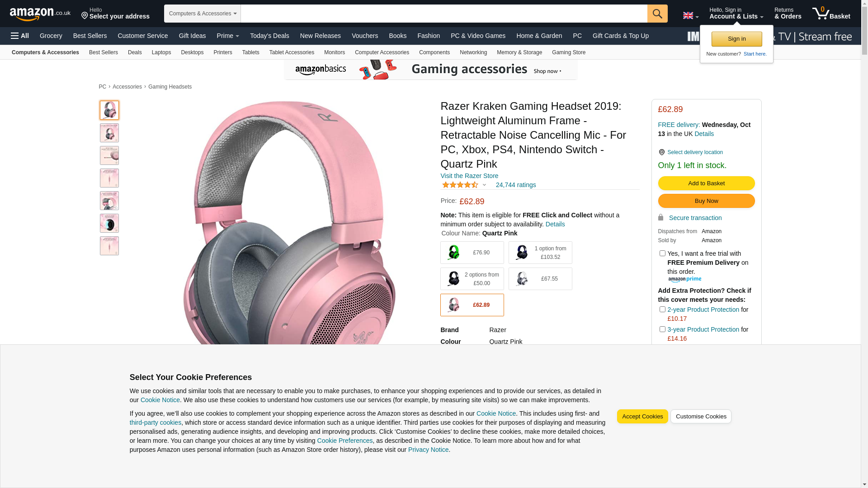Expand the Prime dropdown menu
Viewport: 868px width, 488px height.
click(x=228, y=36)
